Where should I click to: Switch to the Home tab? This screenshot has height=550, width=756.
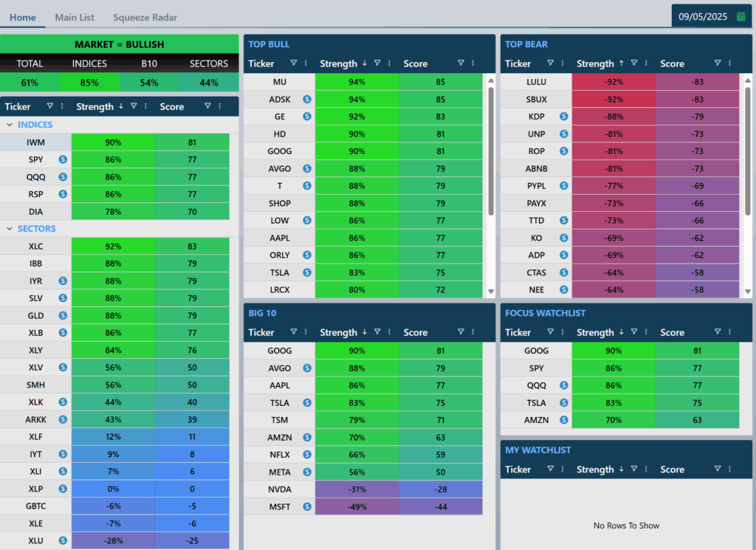[23, 18]
